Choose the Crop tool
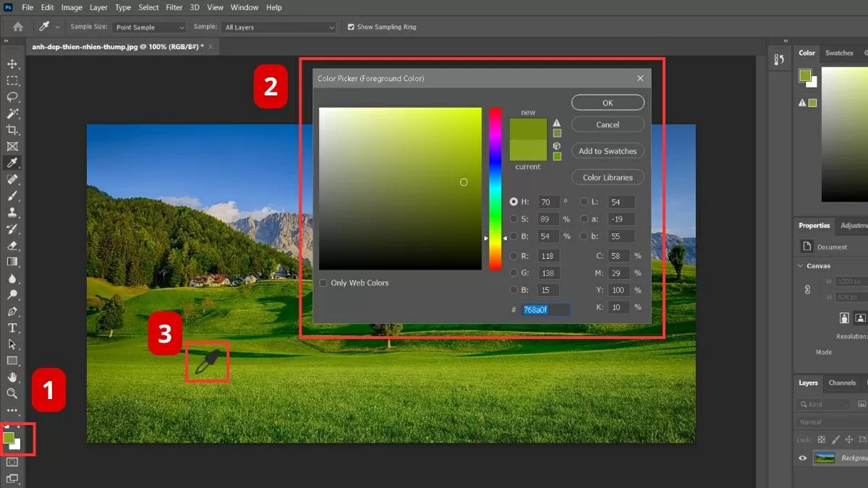This screenshot has width=868, height=488. click(x=12, y=130)
